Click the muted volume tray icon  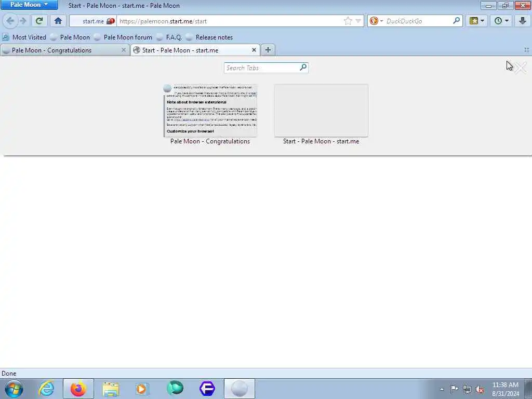[480, 389]
